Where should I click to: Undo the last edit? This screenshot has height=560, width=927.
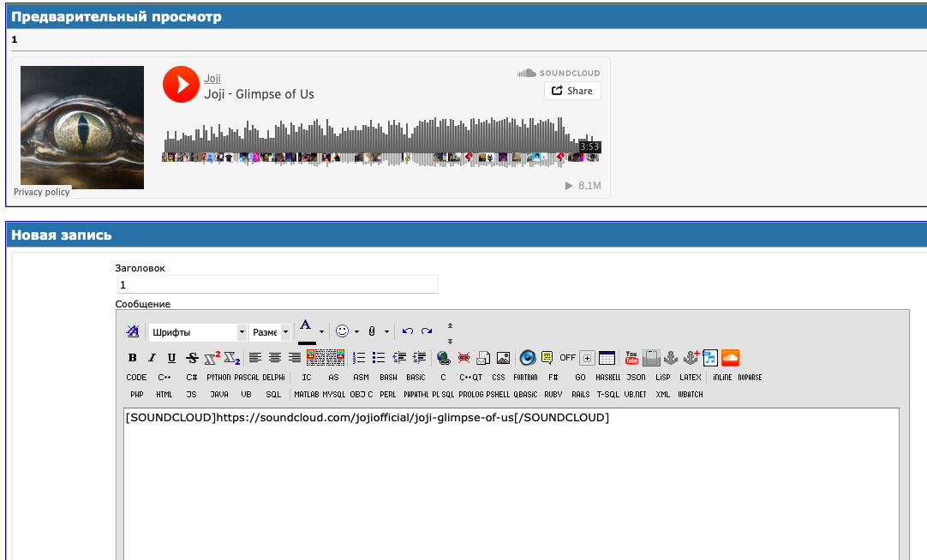[x=407, y=331]
